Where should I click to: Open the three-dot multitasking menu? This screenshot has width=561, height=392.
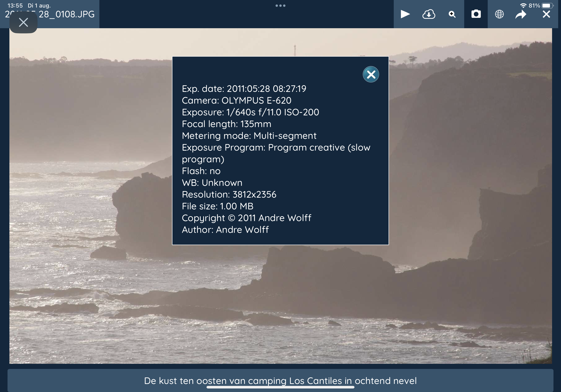click(280, 6)
